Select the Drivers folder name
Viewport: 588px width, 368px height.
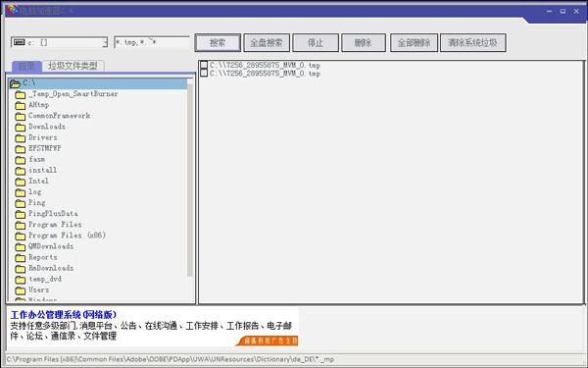point(43,137)
